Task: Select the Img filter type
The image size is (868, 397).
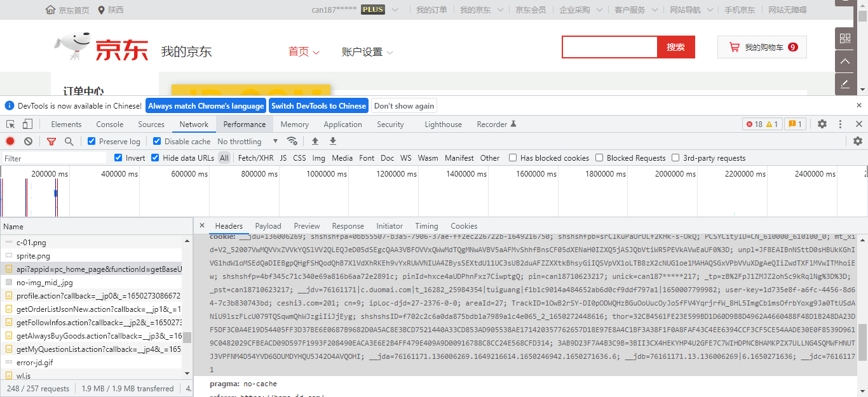Action: tap(318, 158)
